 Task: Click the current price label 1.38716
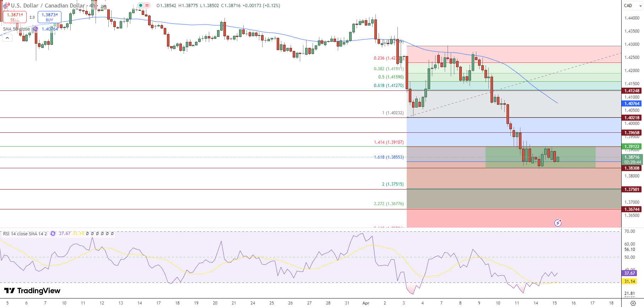coord(632,157)
